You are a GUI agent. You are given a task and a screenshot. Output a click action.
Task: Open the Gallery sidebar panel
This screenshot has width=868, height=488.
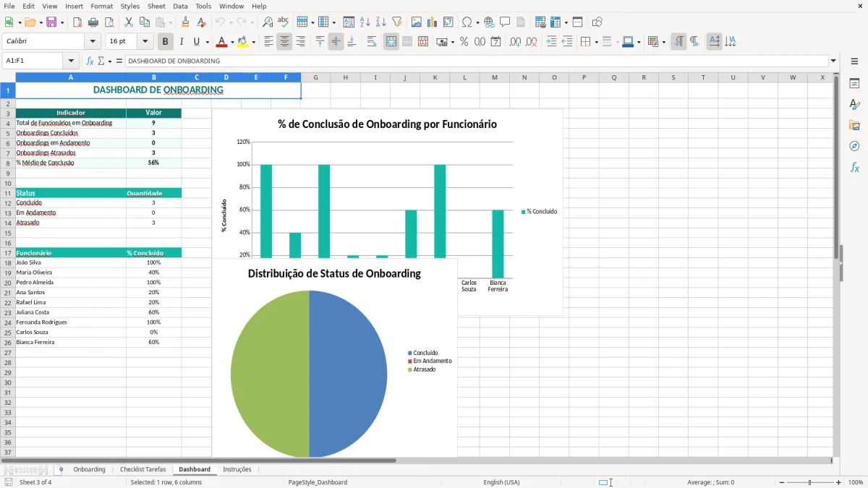pos(854,126)
